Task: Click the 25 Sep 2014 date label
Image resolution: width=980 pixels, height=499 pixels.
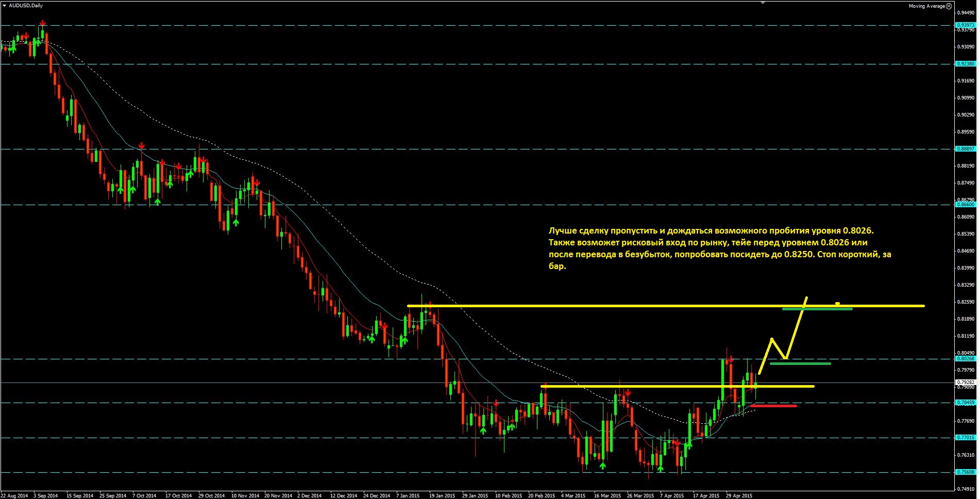Action: [113, 495]
